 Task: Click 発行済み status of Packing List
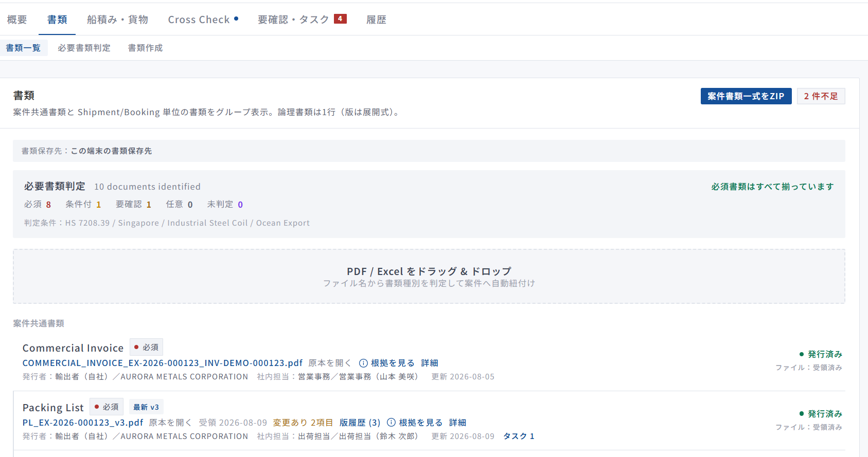tap(821, 414)
